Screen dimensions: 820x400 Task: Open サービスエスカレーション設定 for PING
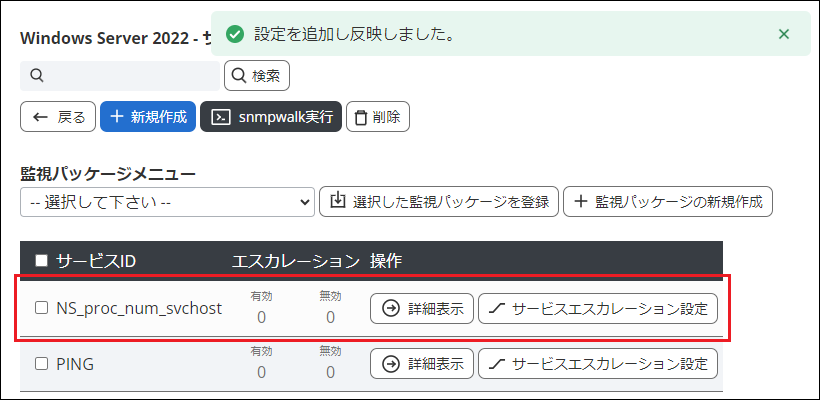click(598, 364)
